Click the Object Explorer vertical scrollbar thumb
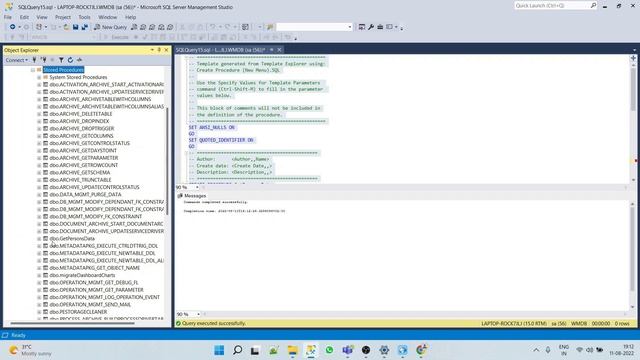 coord(167,160)
